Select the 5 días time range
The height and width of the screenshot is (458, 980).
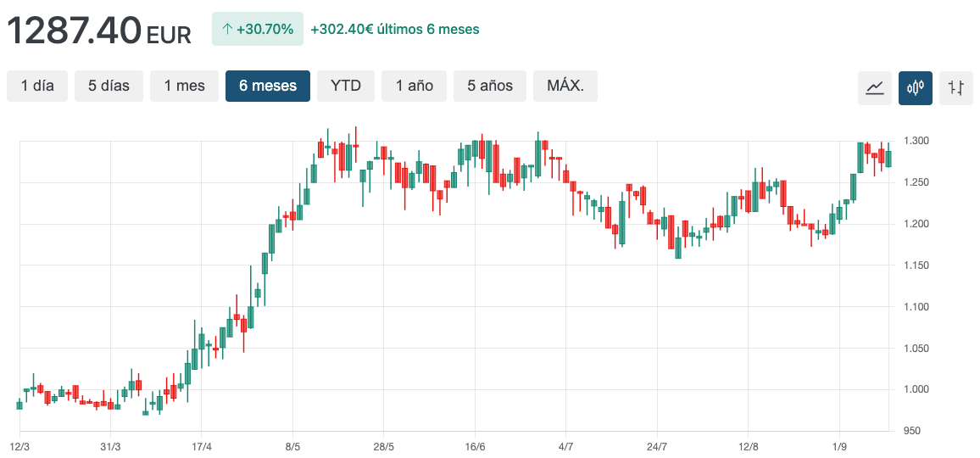click(109, 86)
